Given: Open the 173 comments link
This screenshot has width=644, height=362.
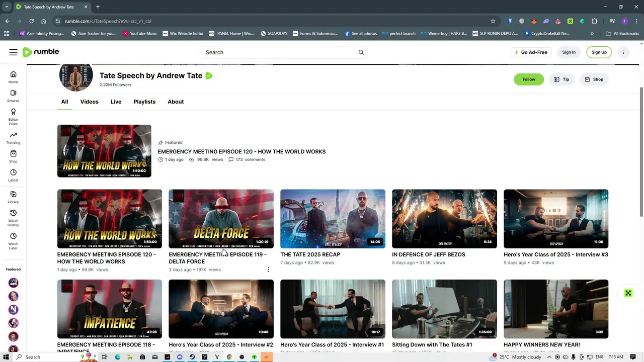Looking at the screenshot, I should point(247,159).
